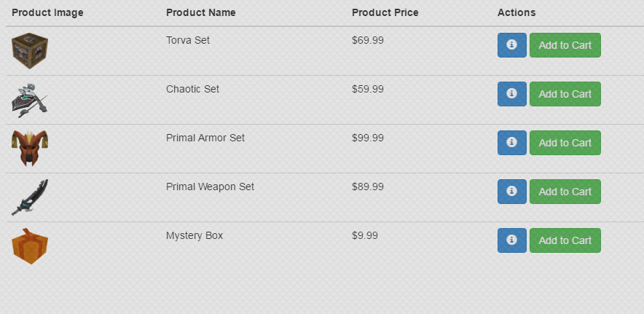Add Primal Armor Set to cart
The height and width of the screenshot is (314, 644).
(x=565, y=143)
